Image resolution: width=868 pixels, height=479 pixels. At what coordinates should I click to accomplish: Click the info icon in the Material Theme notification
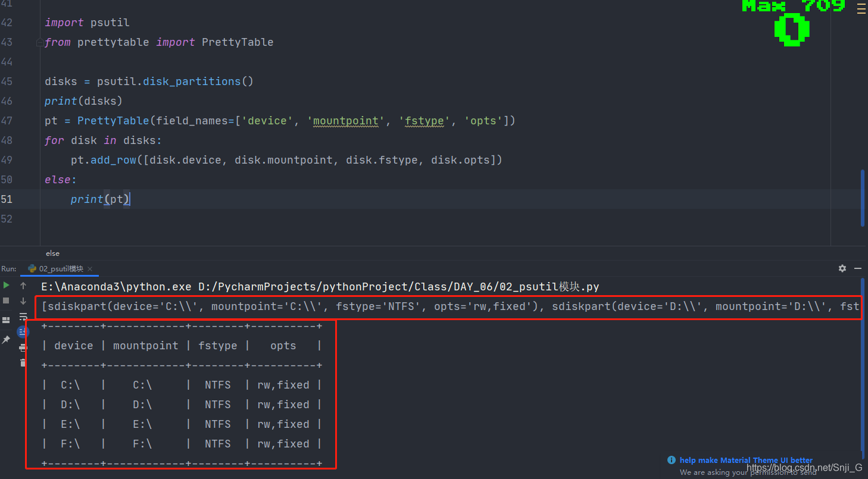pyautogui.click(x=672, y=460)
